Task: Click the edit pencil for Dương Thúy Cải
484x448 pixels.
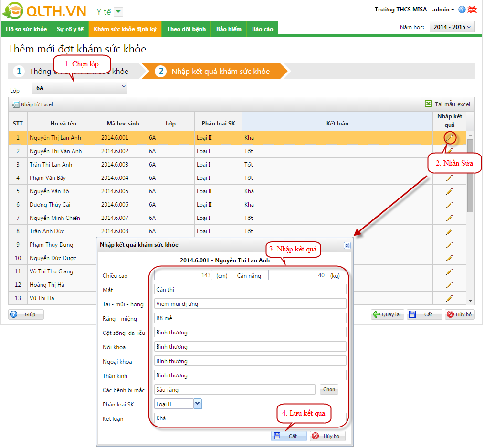Action: point(449,205)
